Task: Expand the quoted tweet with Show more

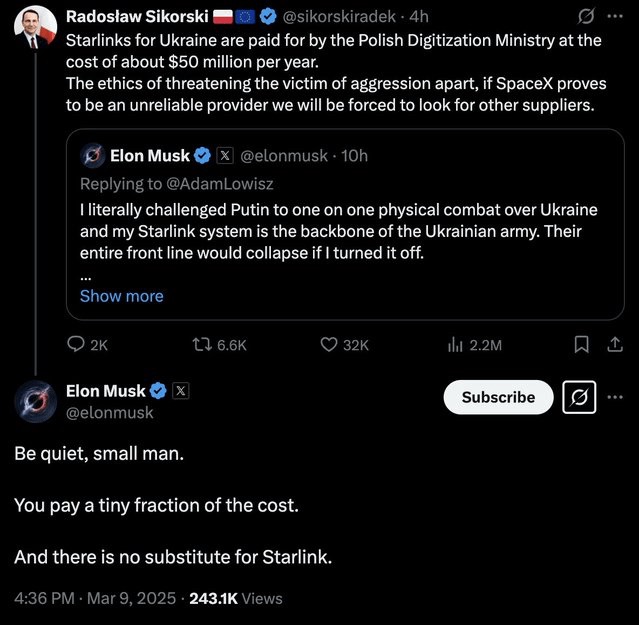Action: pos(121,296)
